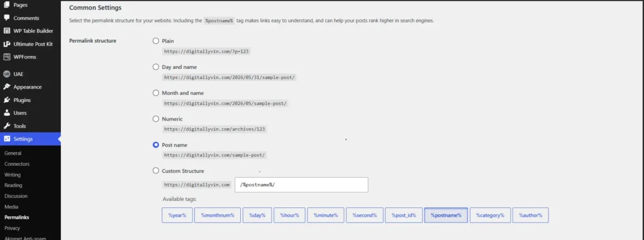Click the Comments speech bubble icon
This screenshot has width=644, height=240.
pyautogui.click(x=6, y=18)
